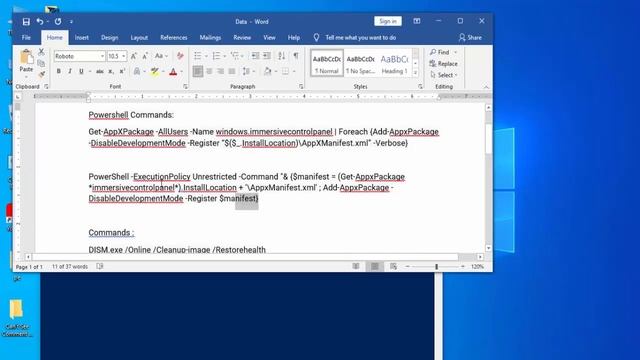
Task: Open the multilevel list dropdown
Action: (x=242, y=56)
